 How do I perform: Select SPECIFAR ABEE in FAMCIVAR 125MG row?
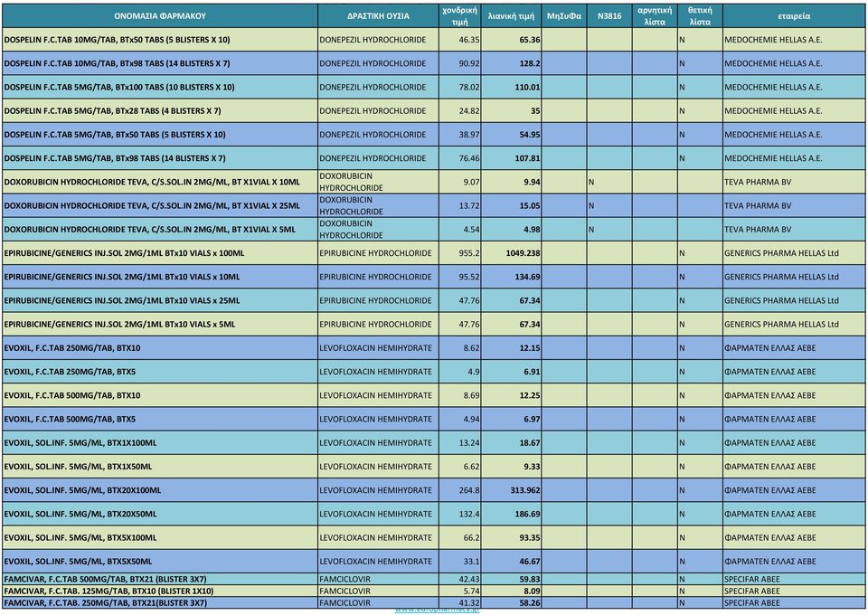point(751,591)
